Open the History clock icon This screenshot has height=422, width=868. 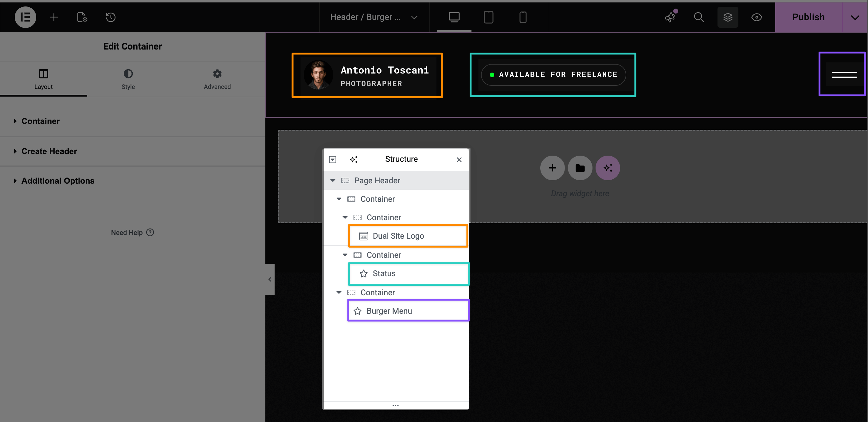111,17
